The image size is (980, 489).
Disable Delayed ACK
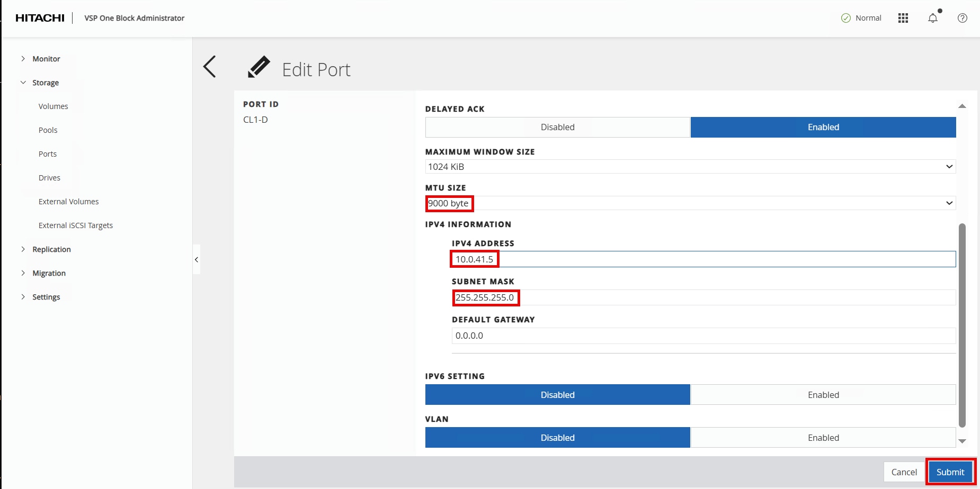point(557,127)
